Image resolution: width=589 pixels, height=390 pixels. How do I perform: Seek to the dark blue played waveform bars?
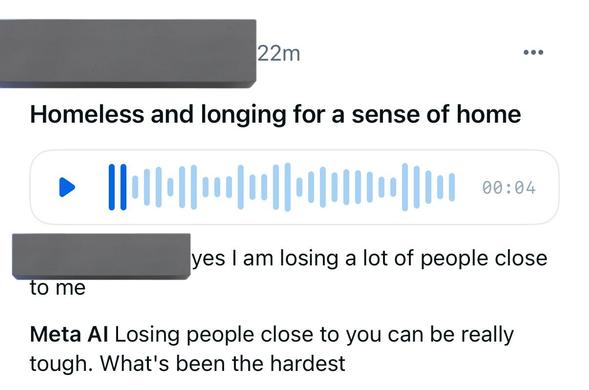click(x=117, y=187)
